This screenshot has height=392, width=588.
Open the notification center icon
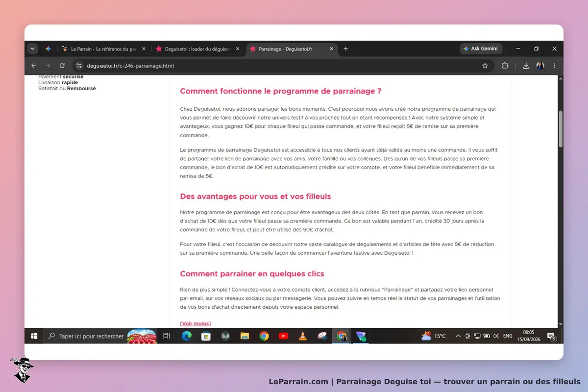tap(551, 336)
